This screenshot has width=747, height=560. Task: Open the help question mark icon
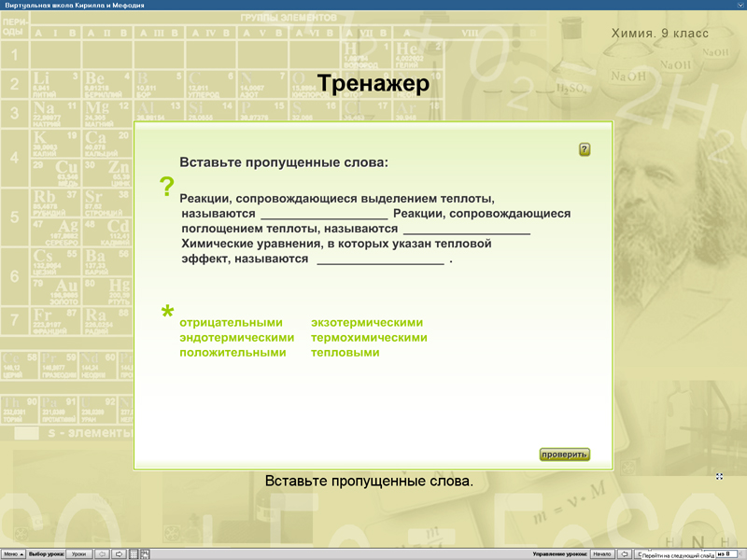pos(585,147)
